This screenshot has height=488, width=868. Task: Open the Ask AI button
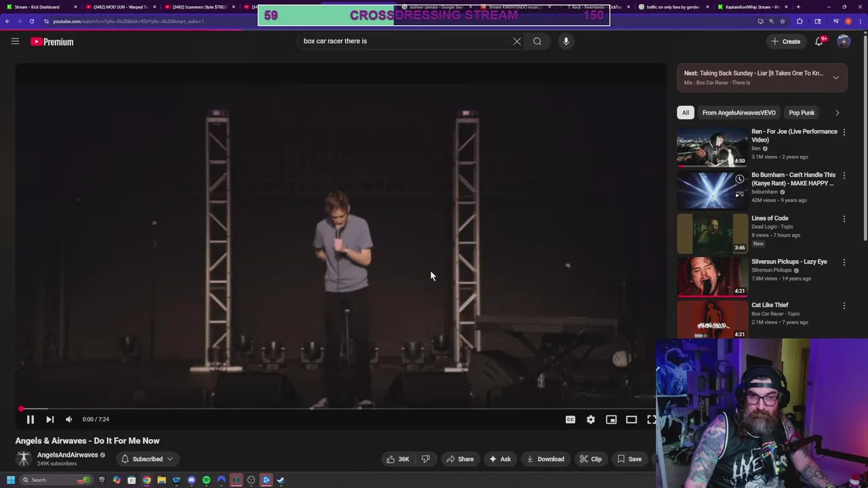[x=499, y=459]
